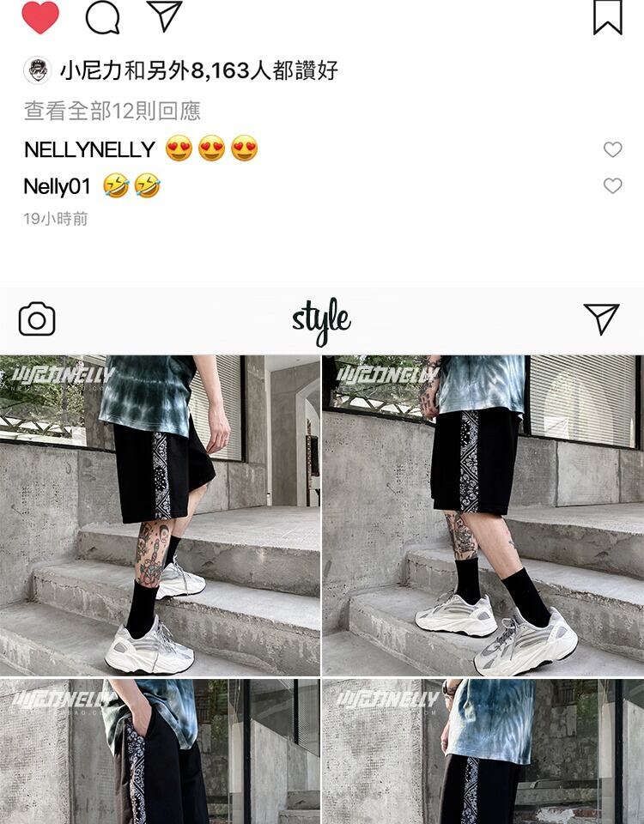Expand all comments: 查看全部12則回應
The image size is (644, 824).
coord(112,111)
